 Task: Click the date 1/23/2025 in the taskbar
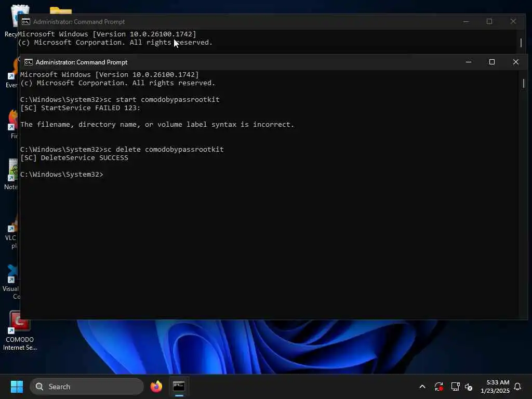click(x=495, y=391)
